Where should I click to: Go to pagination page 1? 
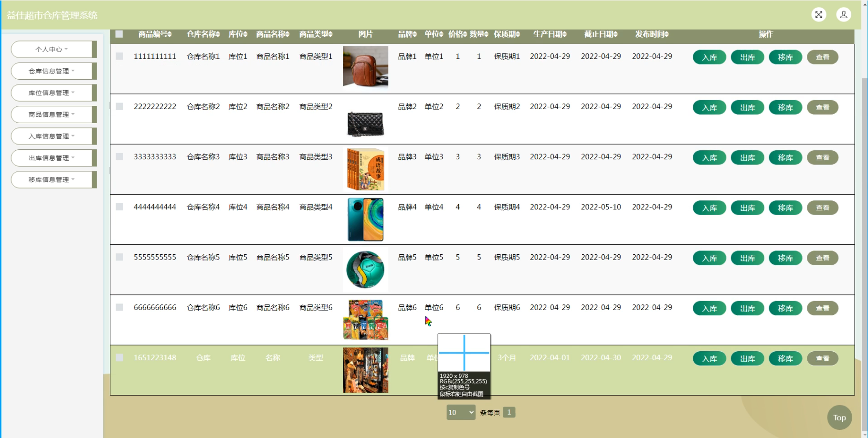509,412
